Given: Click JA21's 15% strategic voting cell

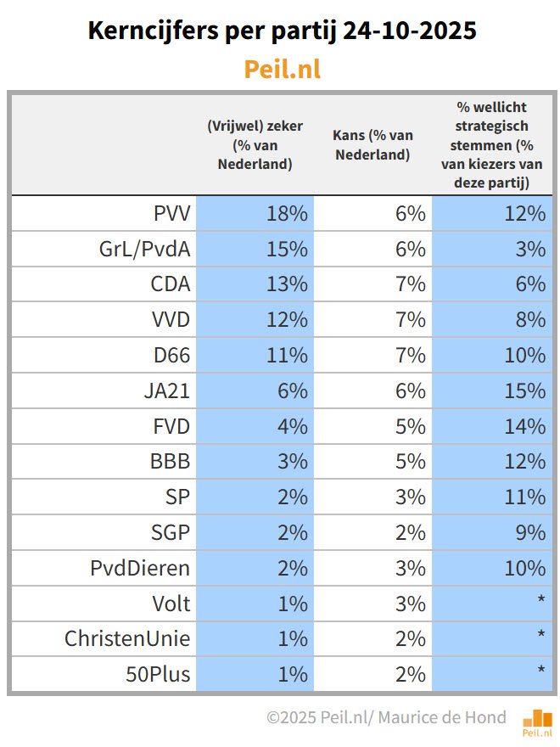Looking at the screenshot, I should [524, 390].
